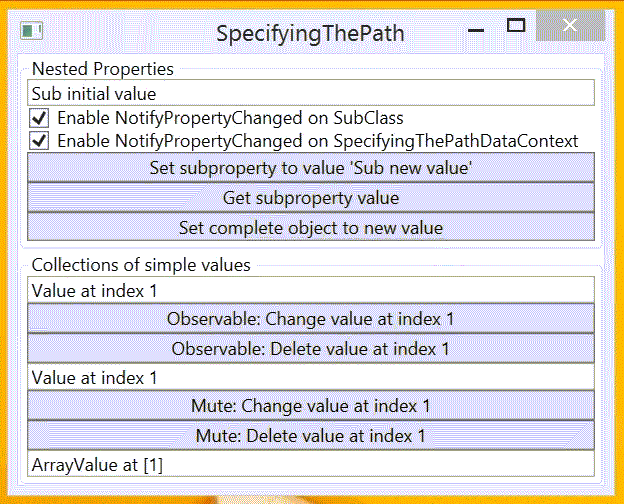Toggle Enable NotifyPropertyChanged on SubClass checkbox
This screenshot has width=624, height=504.
pyautogui.click(x=39, y=118)
